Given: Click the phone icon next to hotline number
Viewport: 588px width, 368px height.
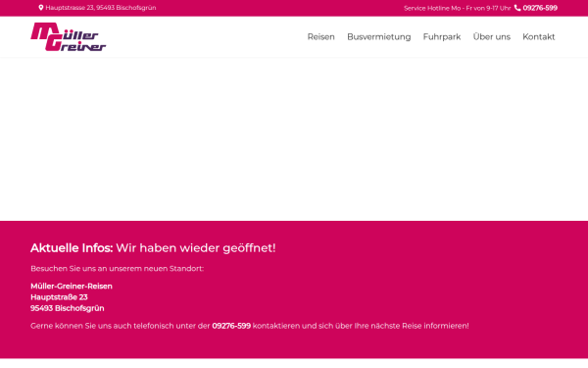Looking at the screenshot, I should (517, 8).
